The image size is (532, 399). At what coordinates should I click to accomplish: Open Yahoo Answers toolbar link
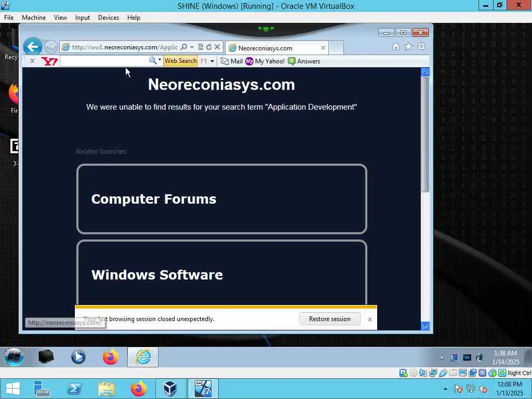pos(304,61)
